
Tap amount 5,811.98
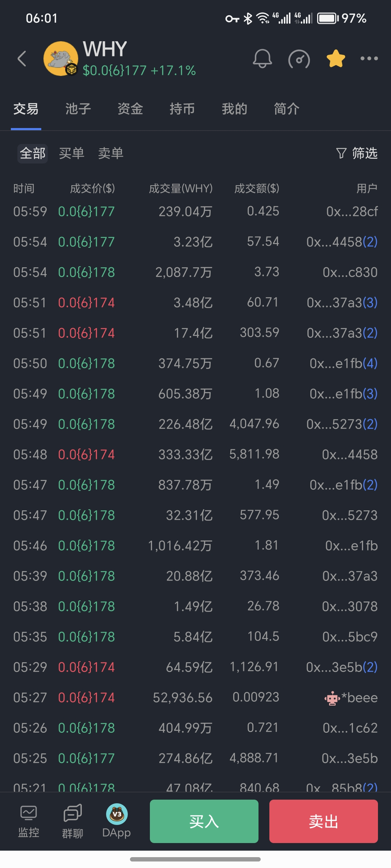point(254,454)
